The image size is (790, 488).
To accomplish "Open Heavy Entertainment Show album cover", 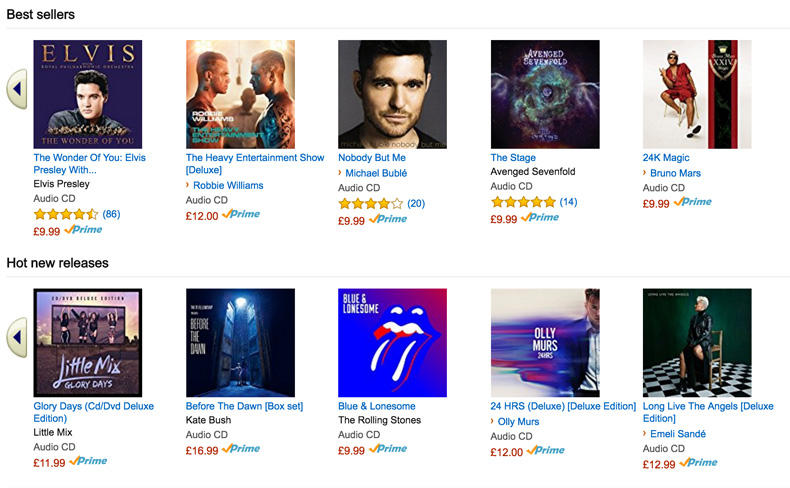I will click(x=240, y=94).
